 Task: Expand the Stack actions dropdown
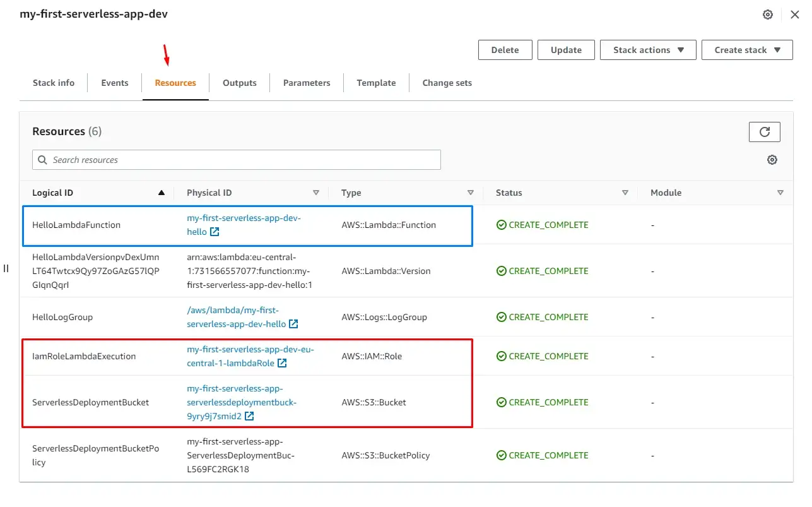(x=648, y=50)
